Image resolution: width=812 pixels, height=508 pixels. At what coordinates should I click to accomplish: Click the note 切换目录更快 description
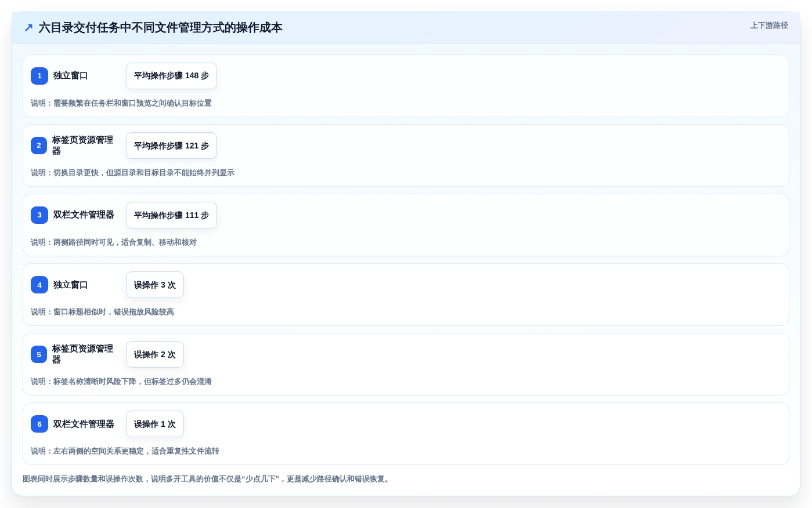[133, 173]
